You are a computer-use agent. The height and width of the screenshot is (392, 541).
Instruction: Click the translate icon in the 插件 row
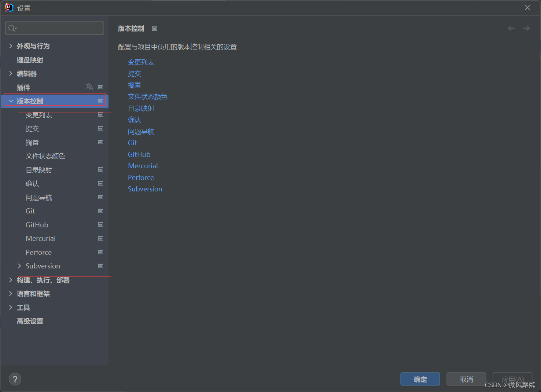point(89,87)
